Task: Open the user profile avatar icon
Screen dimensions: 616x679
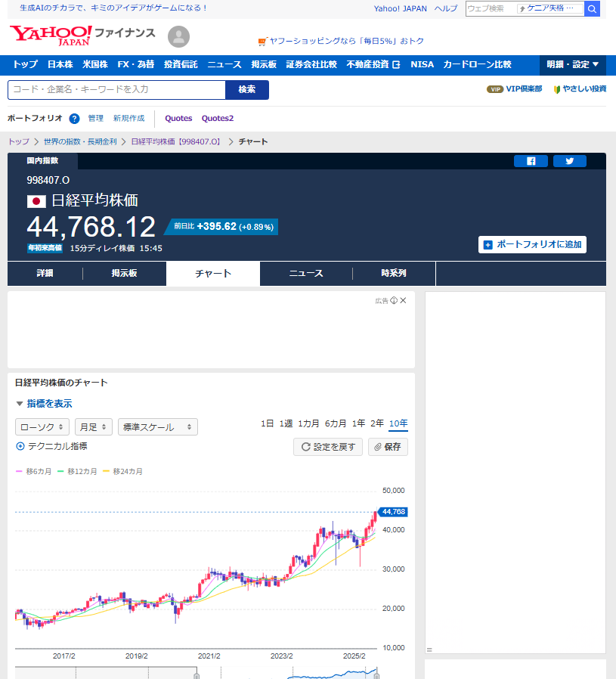Action: click(179, 36)
